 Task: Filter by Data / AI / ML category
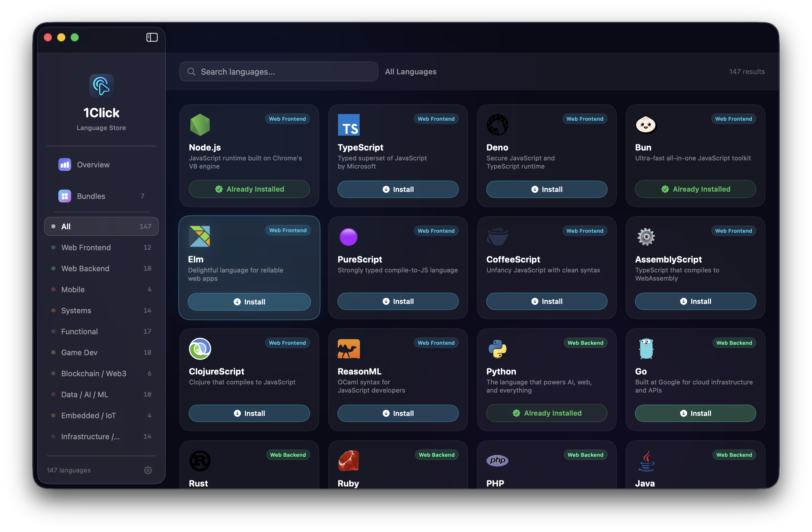coord(101,394)
